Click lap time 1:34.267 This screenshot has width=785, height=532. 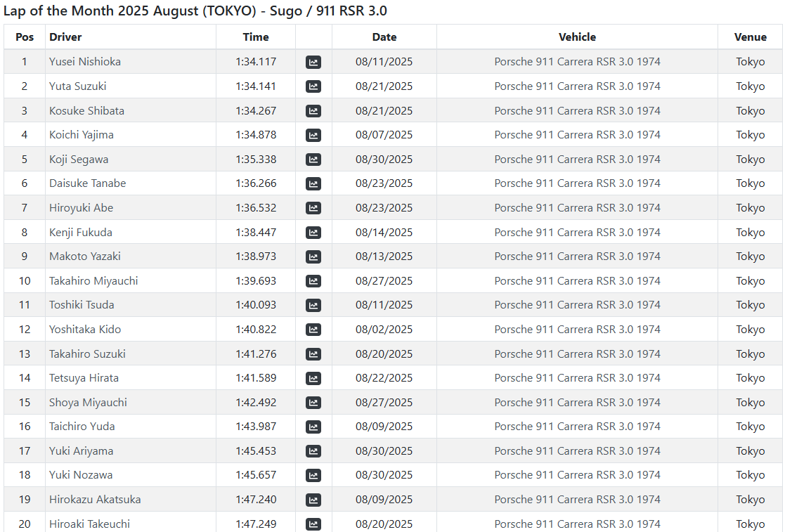pyautogui.click(x=256, y=110)
